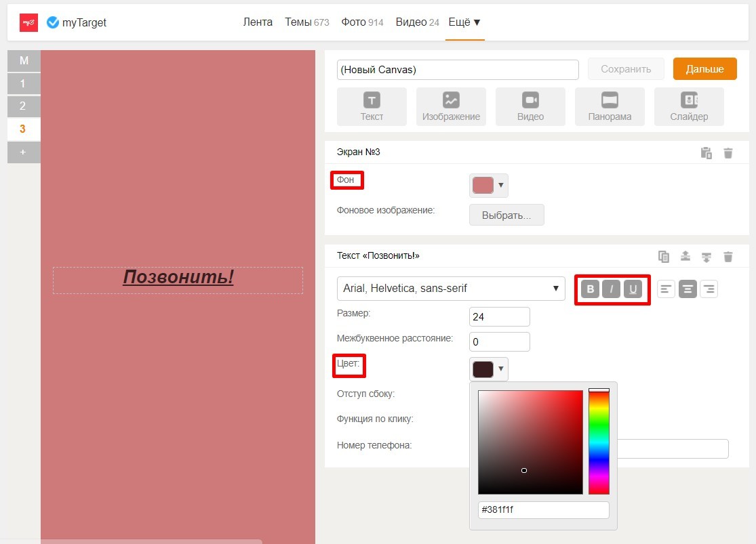Insert a Панорама element
Screen dimensions: 756x544
610,106
